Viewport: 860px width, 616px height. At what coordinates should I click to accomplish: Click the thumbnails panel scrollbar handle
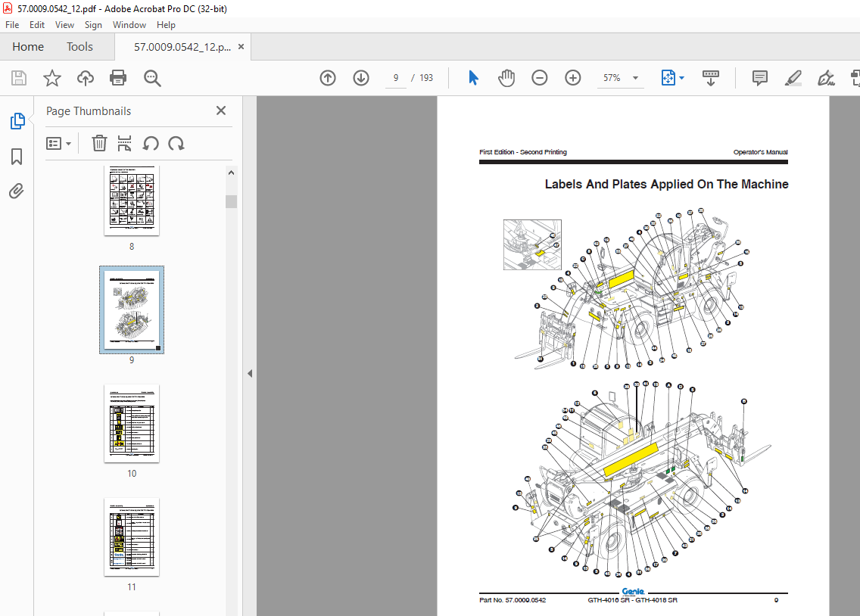point(231,201)
